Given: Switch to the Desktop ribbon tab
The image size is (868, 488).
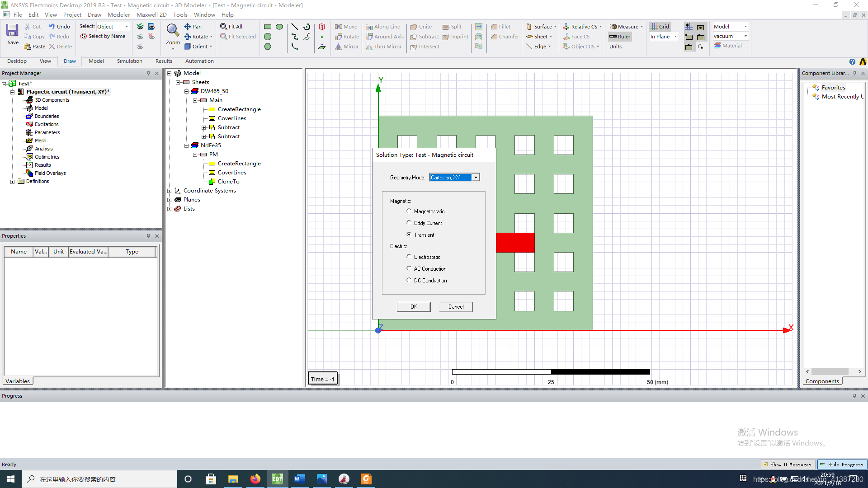Looking at the screenshot, I should point(17,61).
